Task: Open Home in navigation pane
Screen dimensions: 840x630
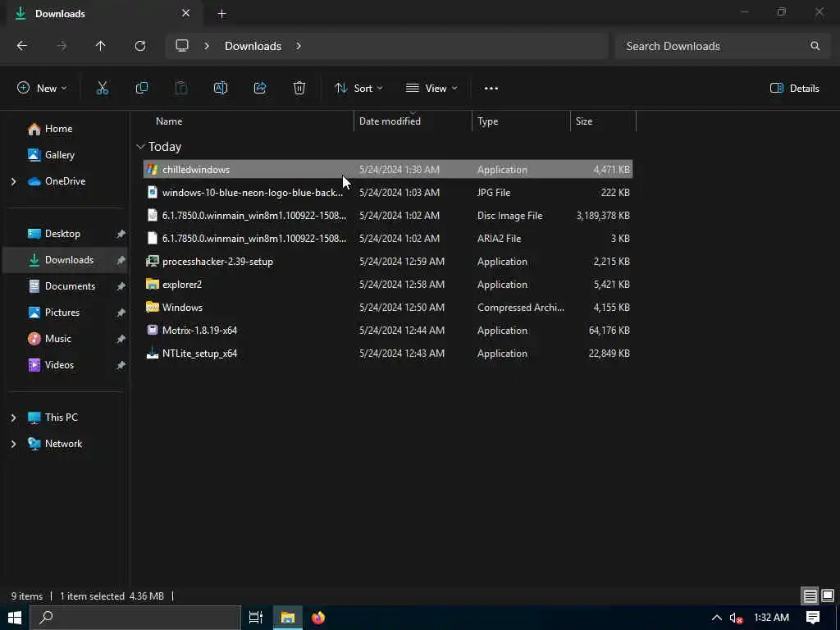Action: [x=58, y=129]
